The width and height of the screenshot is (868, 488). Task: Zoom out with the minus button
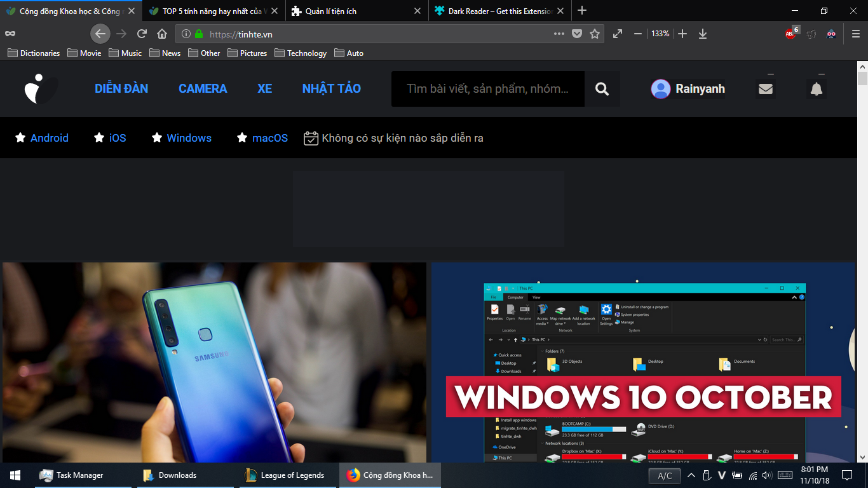pyautogui.click(x=638, y=34)
